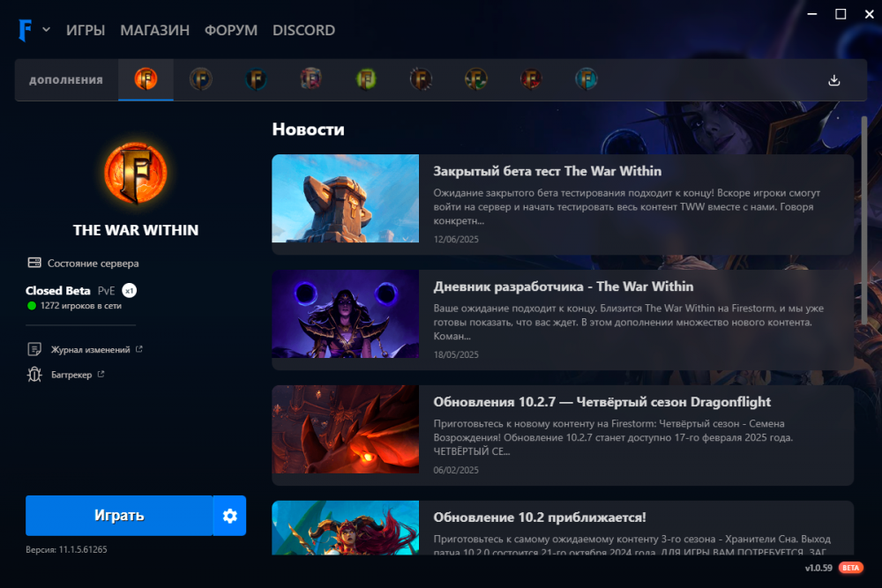Select the green-and-gold expansion icon
This screenshot has width=882, height=588.
[x=476, y=79]
